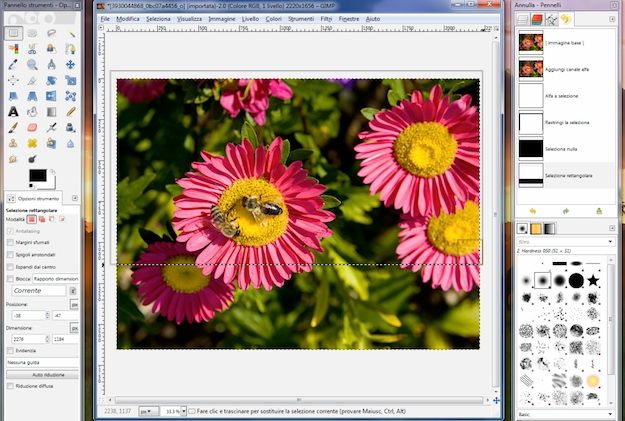The width and height of the screenshot is (625, 421).
Task: Select 'Alfa a selezione' in undo history
Action: coord(565,95)
